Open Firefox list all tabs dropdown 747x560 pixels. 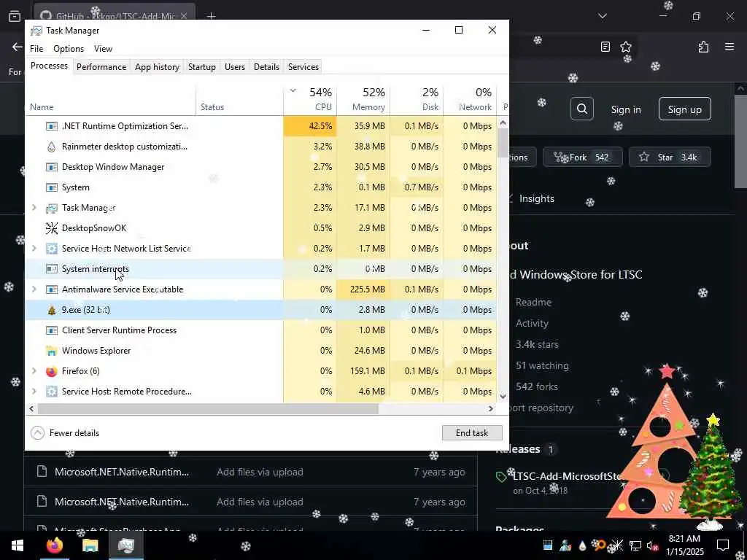[602, 16]
